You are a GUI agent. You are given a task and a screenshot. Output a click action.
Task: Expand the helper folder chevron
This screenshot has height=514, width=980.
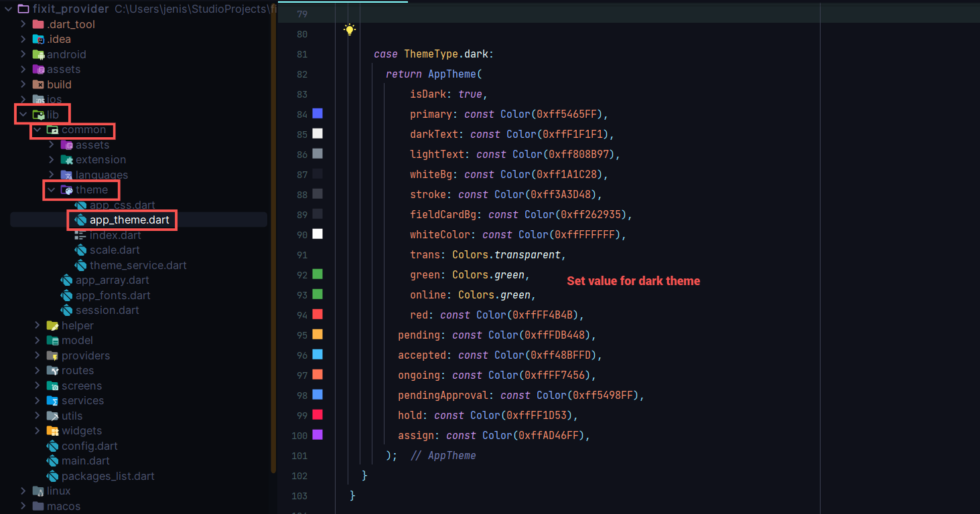click(38, 326)
